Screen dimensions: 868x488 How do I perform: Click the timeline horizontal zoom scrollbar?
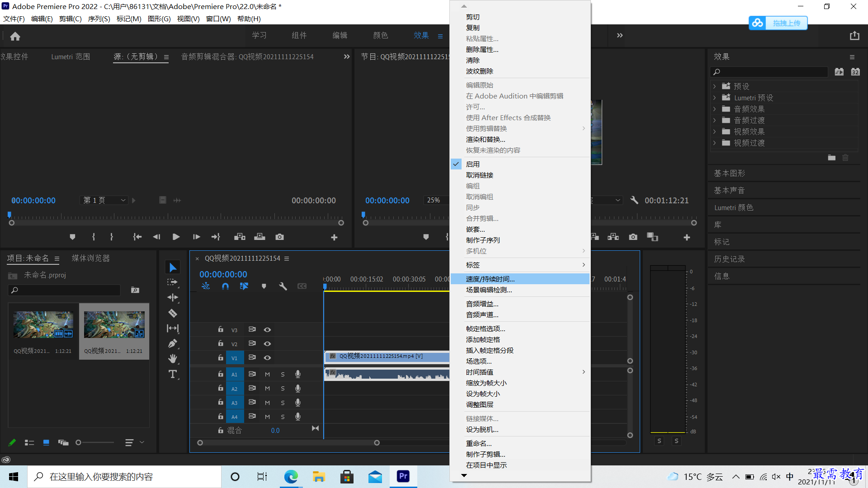(288, 443)
